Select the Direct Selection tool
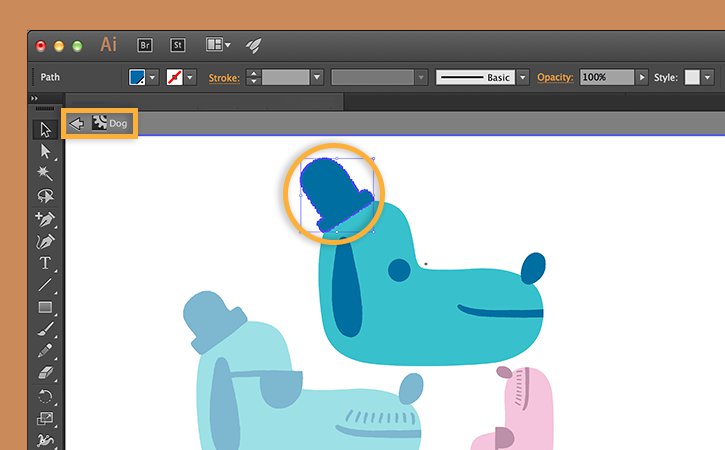 [x=45, y=151]
